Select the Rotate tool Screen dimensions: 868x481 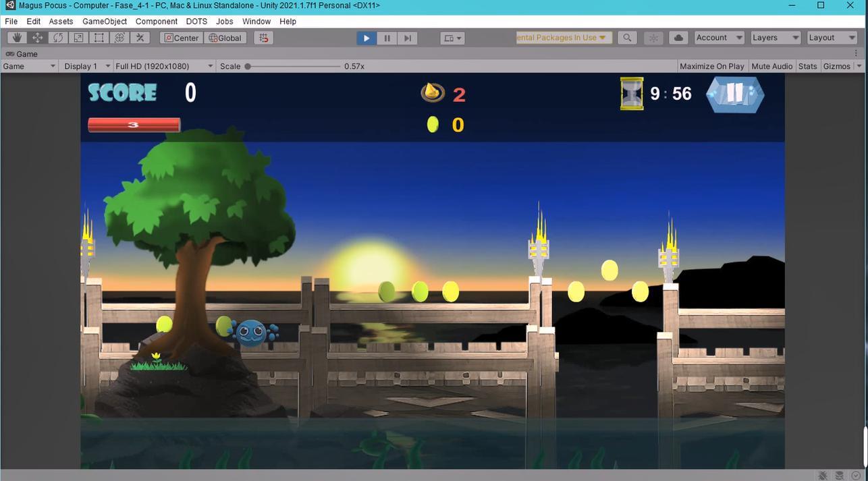pyautogui.click(x=58, y=38)
